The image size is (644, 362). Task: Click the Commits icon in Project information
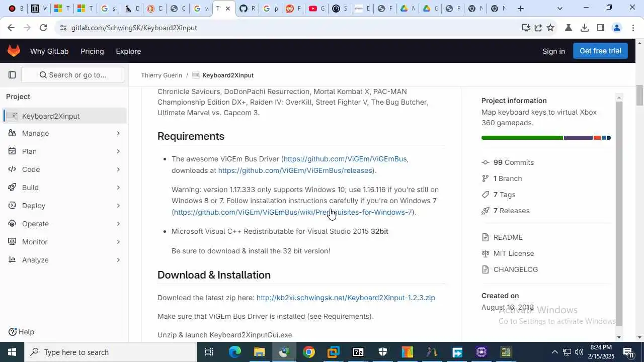[485, 162]
